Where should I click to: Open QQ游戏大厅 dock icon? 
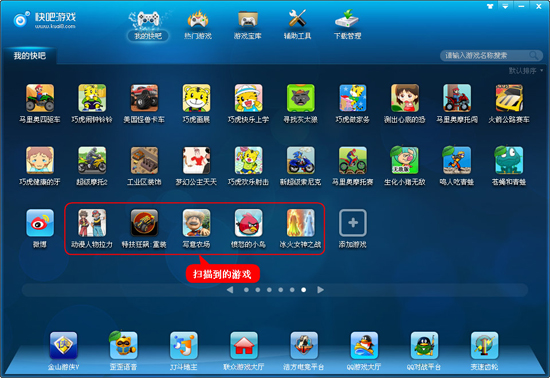coord(364,345)
